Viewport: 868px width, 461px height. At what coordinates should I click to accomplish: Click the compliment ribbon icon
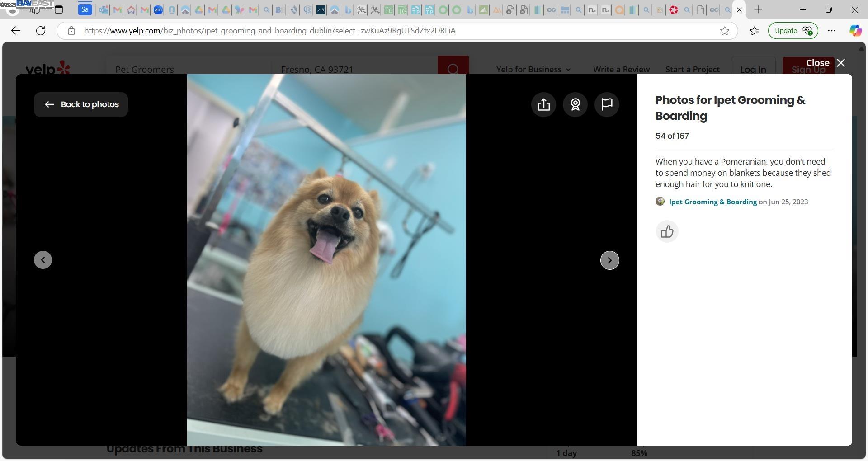click(575, 104)
